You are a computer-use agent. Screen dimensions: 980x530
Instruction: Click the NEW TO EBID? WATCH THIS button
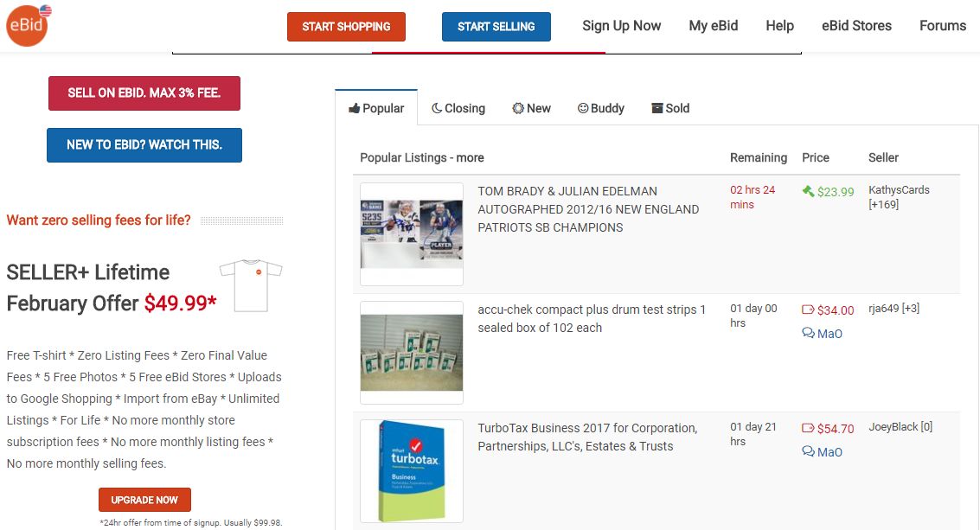pyautogui.click(x=144, y=145)
